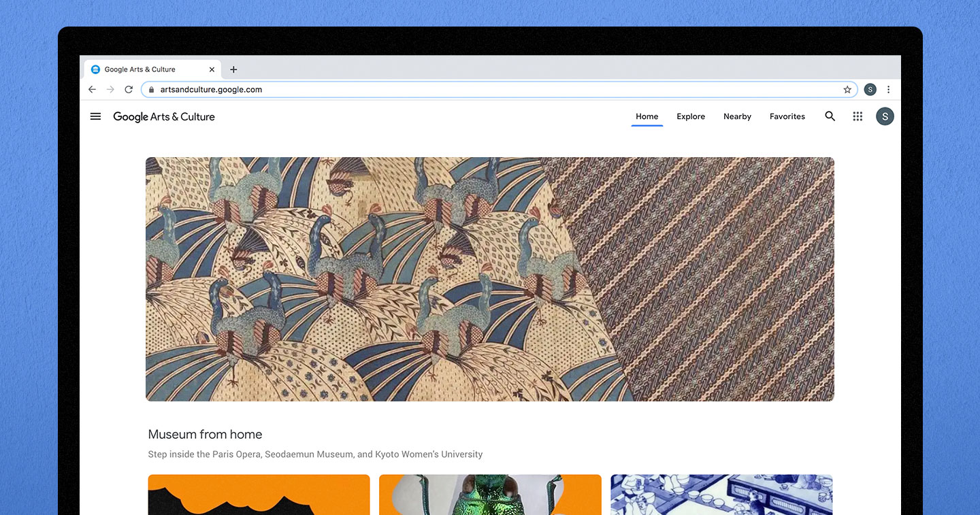Open the peacock batik banner image
The width and height of the screenshot is (980, 515).
(x=489, y=279)
